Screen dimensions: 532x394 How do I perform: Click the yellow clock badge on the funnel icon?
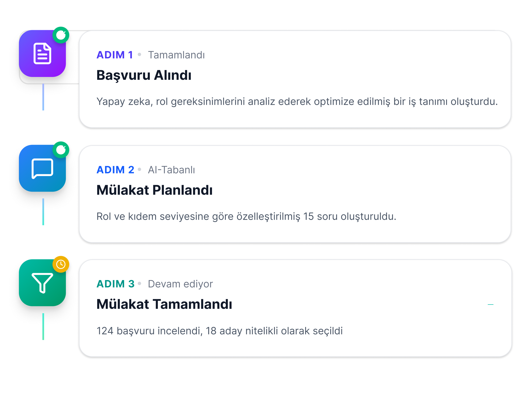(x=61, y=264)
